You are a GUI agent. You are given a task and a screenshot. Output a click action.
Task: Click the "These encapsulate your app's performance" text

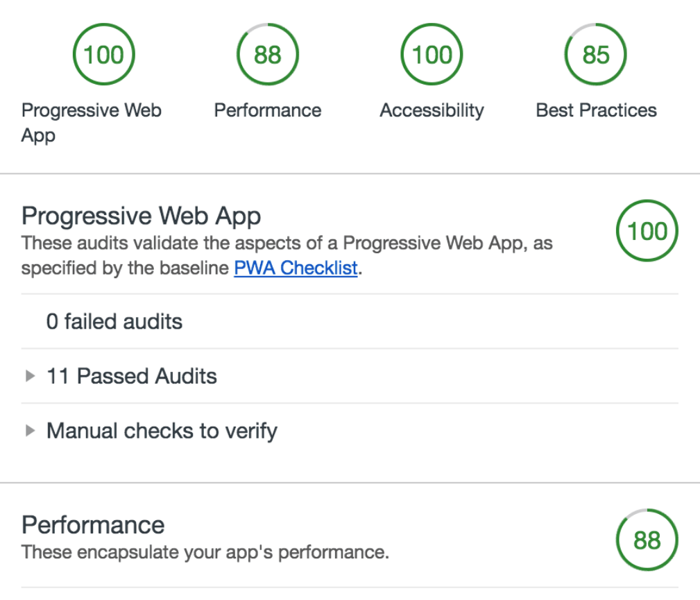click(x=205, y=553)
